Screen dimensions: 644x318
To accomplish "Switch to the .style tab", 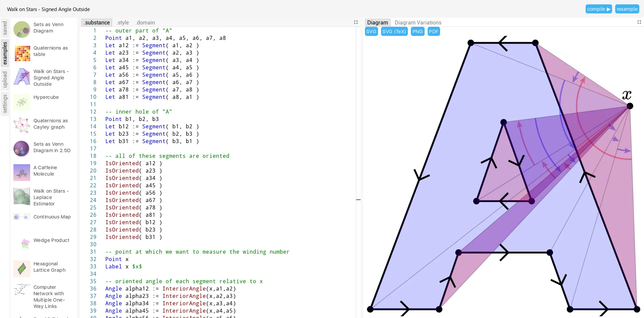I will [x=122, y=22].
